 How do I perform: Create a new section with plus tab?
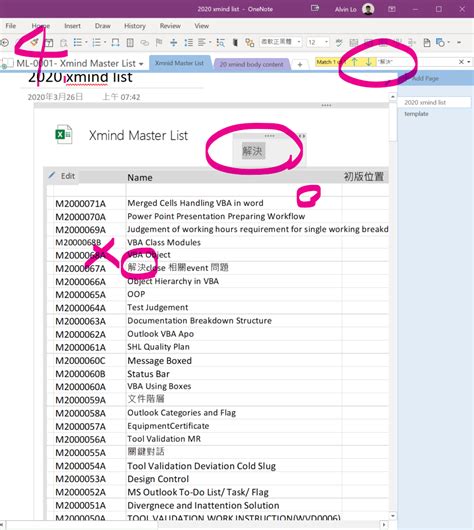(300, 64)
